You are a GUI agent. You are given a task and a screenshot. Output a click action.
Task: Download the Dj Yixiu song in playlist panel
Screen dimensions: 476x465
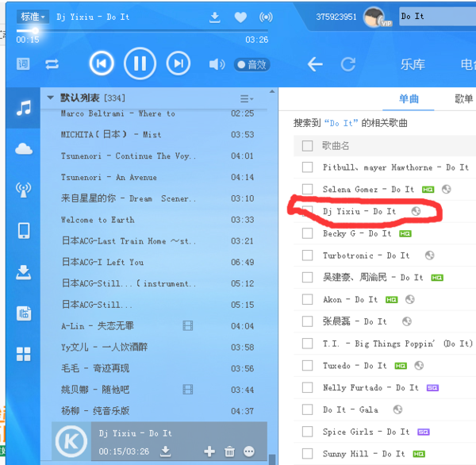coord(166,452)
